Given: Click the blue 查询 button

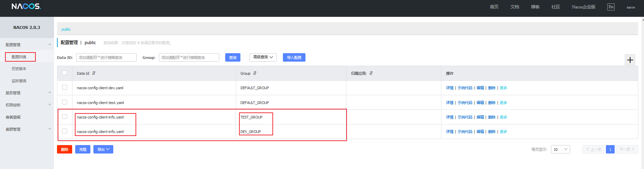Looking at the screenshot, I should 233,58.
